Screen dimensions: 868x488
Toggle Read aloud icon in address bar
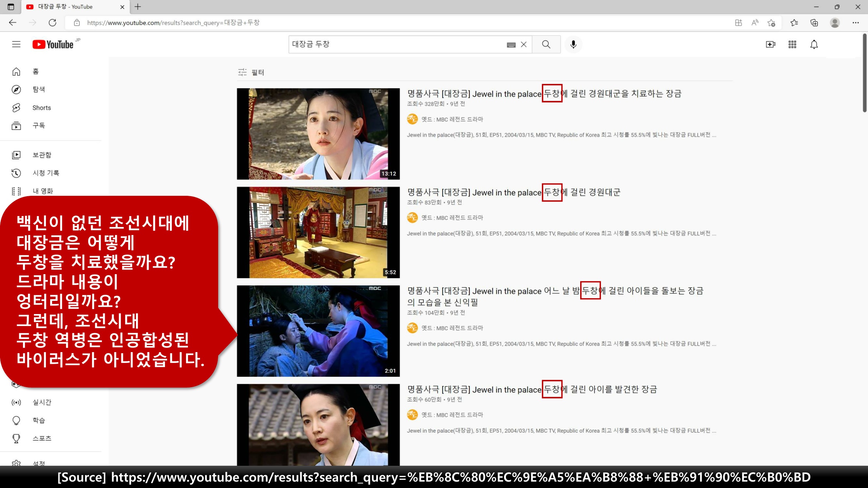coord(755,23)
